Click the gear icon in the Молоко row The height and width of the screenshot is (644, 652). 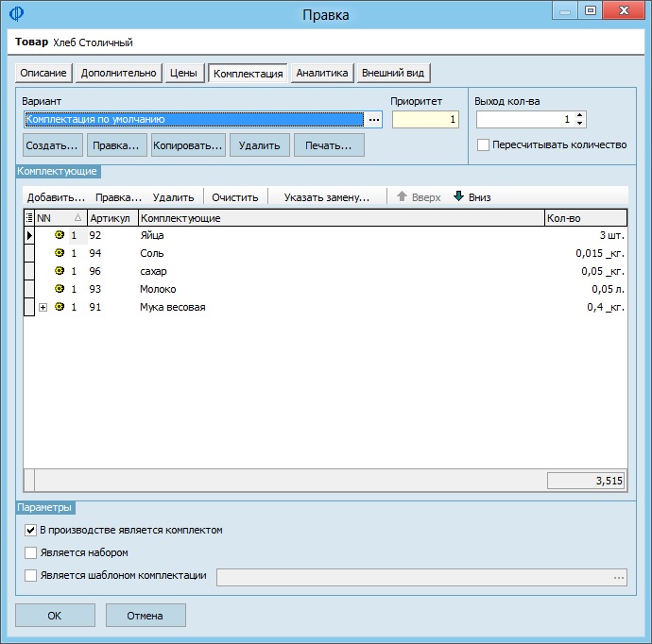coord(60,289)
